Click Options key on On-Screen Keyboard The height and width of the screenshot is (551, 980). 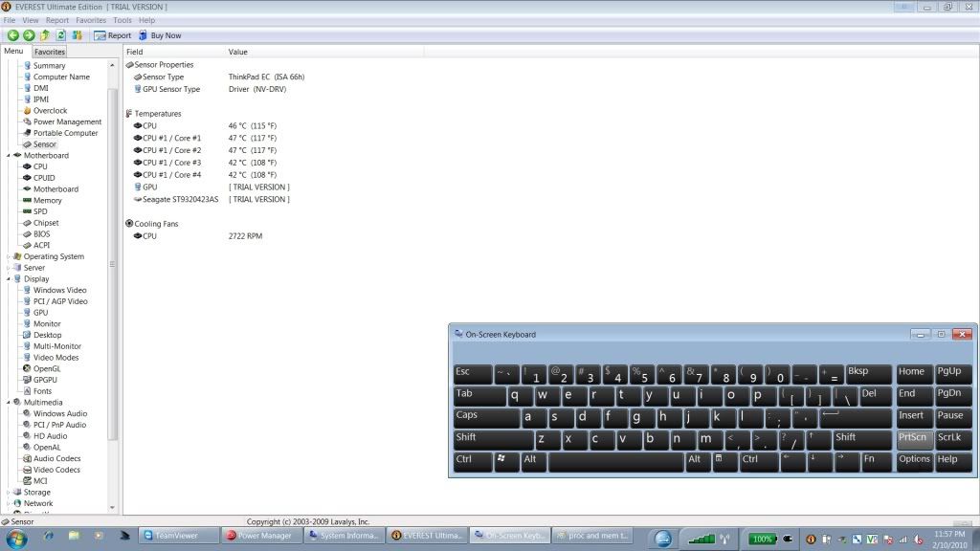coord(914,462)
